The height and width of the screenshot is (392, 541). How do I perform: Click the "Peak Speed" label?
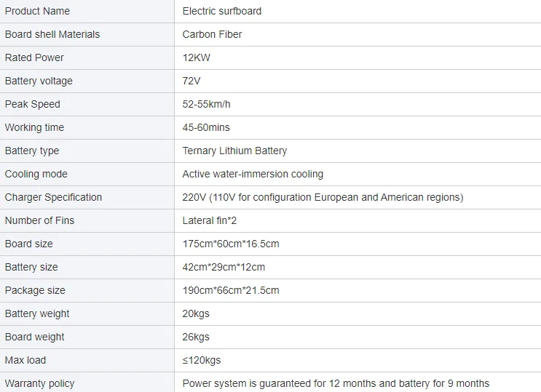pyautogui.click(x=32, y=104)
